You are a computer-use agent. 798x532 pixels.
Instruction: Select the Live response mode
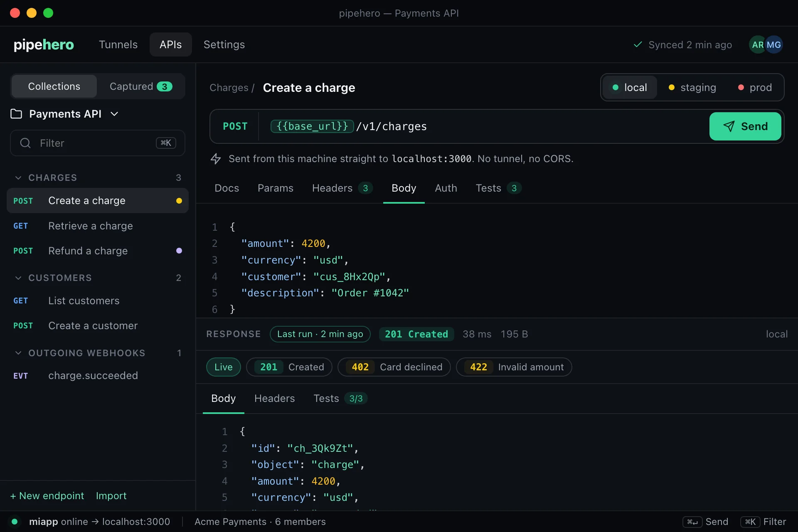point(224,367)
